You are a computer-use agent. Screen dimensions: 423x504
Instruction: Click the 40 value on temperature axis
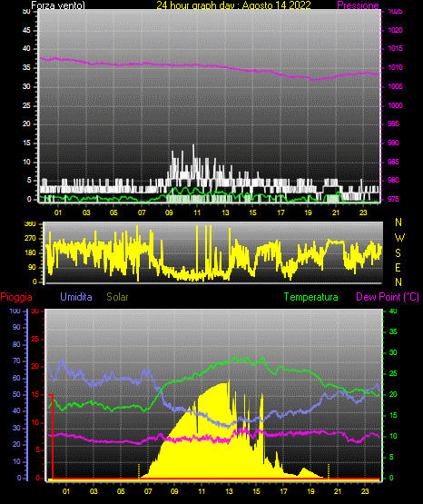tap(393, 311)
